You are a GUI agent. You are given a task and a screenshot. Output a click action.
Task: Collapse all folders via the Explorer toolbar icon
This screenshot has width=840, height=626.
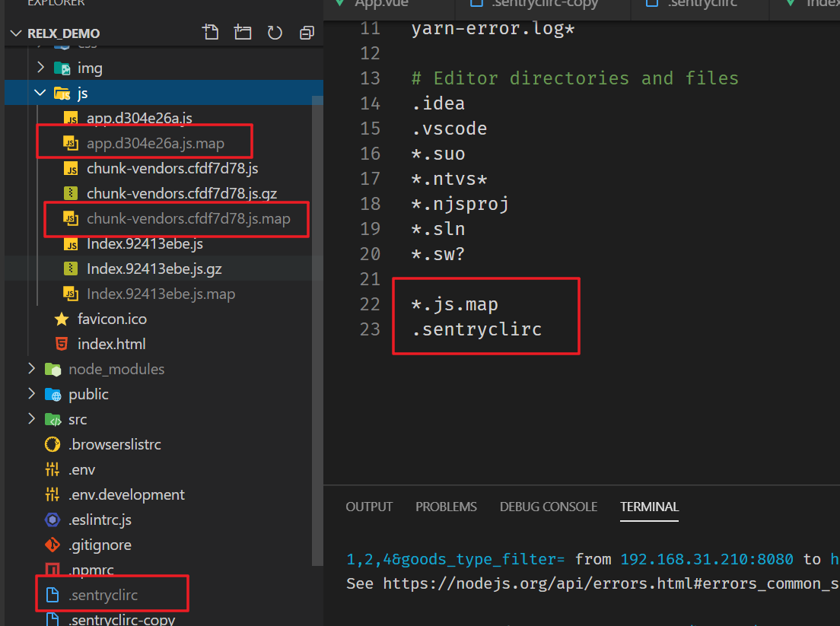[307, 33]
